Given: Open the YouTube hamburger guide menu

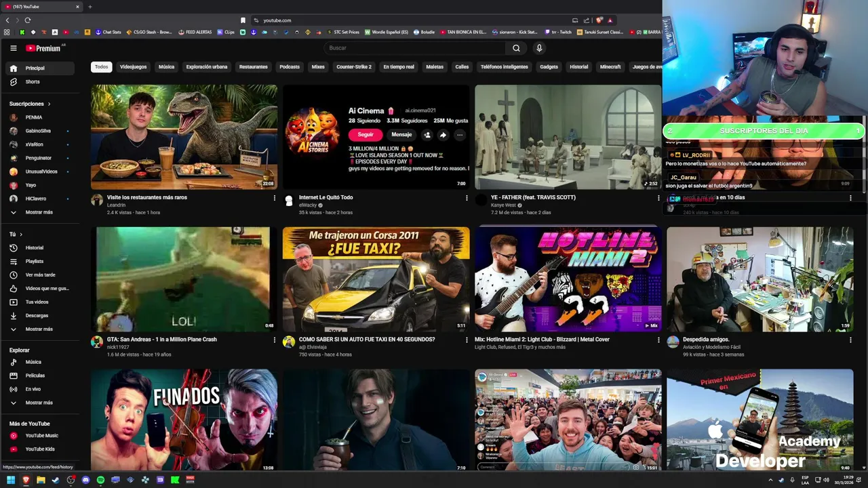Looking at the screenshot, I should [13, 48].
